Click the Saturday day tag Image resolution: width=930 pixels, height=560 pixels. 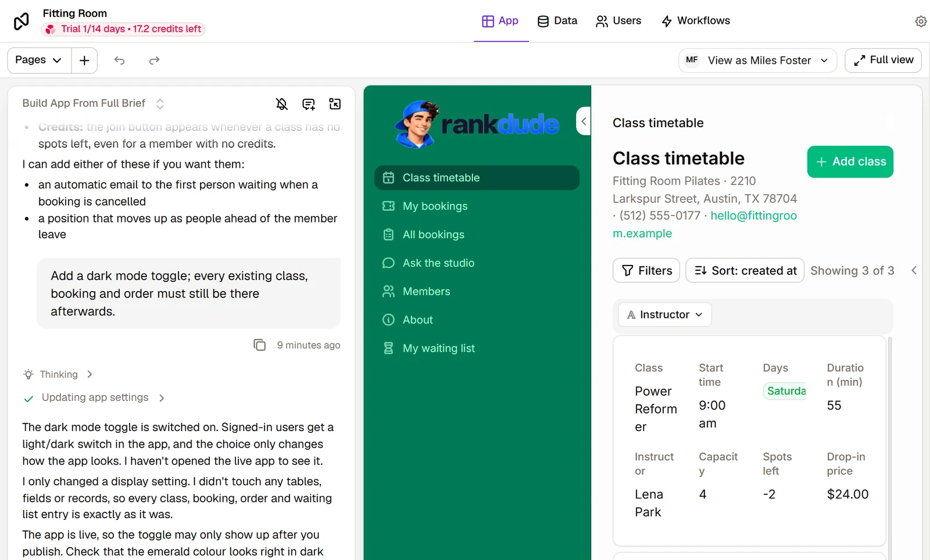(x=785, y=391)
